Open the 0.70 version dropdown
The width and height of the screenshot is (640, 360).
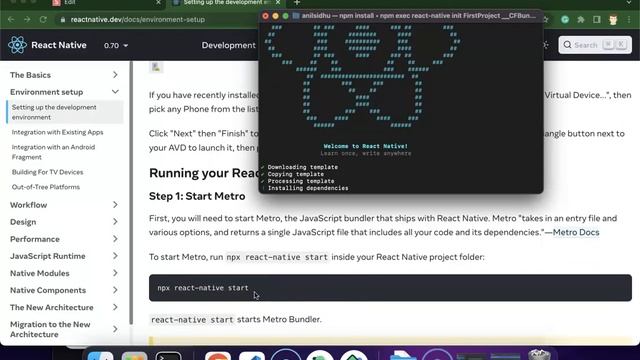[x=116, y=45]
